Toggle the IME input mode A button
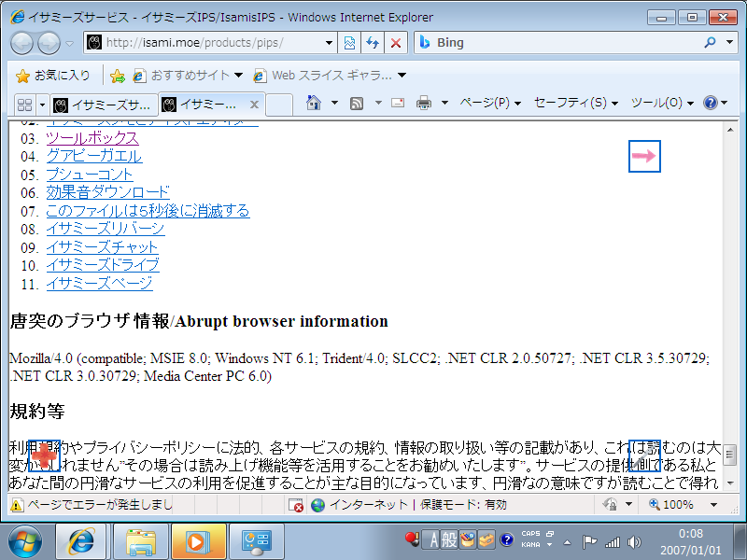 (433, 540)
